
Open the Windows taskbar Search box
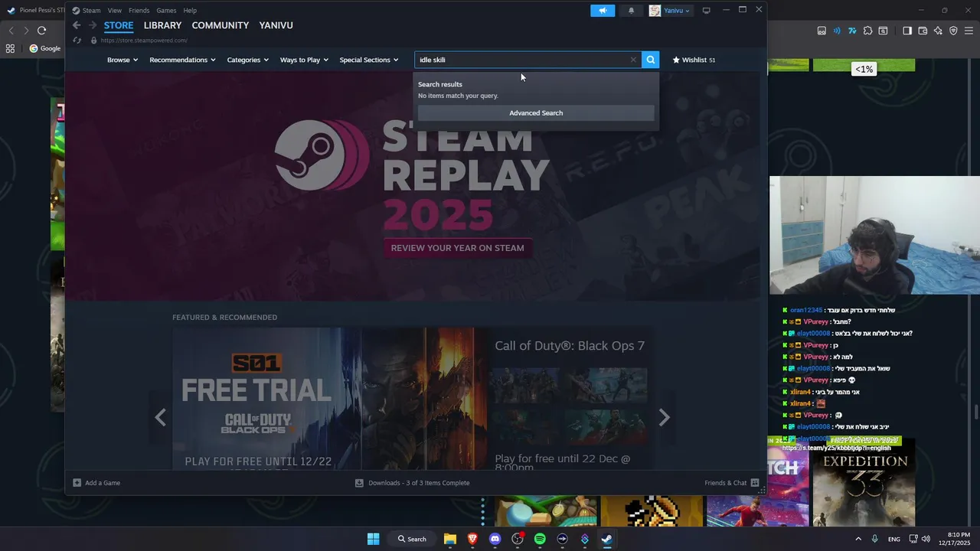click(x=412, y=539)
